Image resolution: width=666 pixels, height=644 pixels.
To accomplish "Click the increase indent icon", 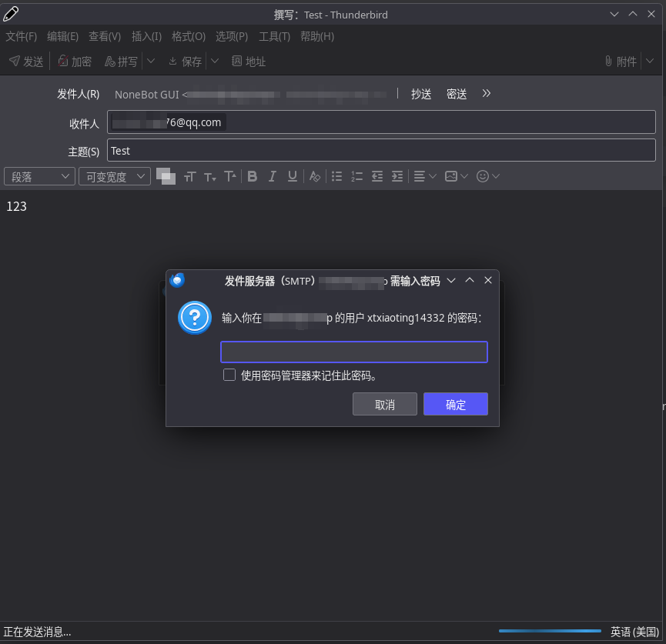I will [397, 176].
